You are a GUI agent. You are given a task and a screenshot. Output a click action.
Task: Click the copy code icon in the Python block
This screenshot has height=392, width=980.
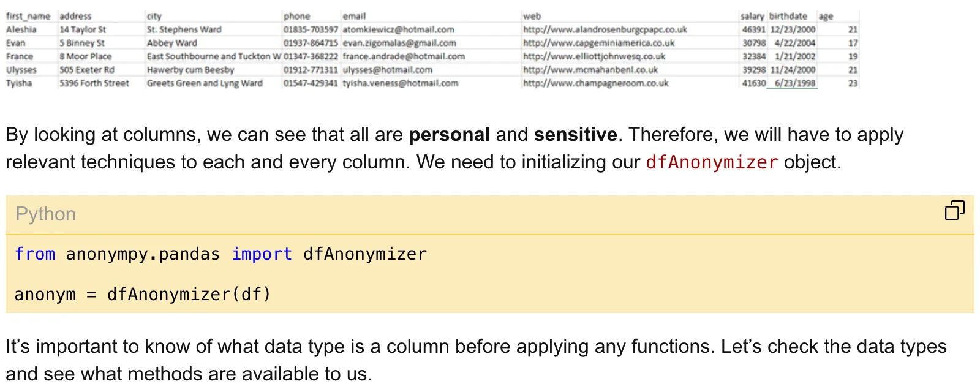pos(954,210)
